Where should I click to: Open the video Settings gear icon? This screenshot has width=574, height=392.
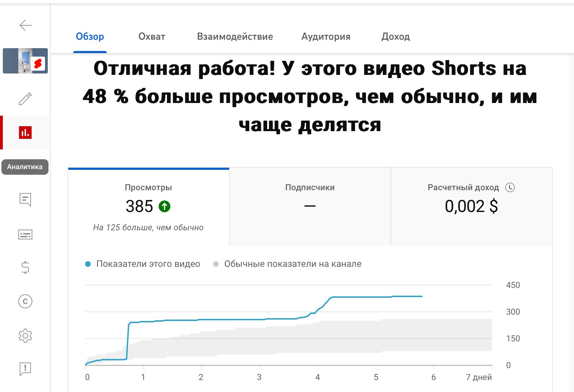tap(25, 335)
